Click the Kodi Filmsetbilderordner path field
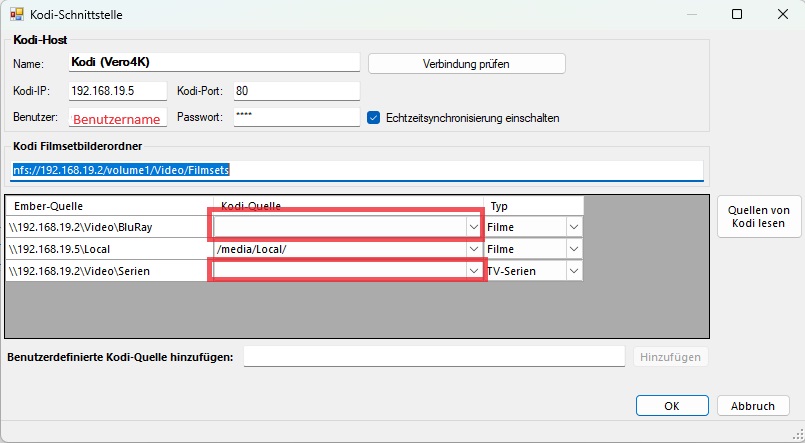Image resolution: width=805 pixels, height=443 pixels. coord(357,170)
